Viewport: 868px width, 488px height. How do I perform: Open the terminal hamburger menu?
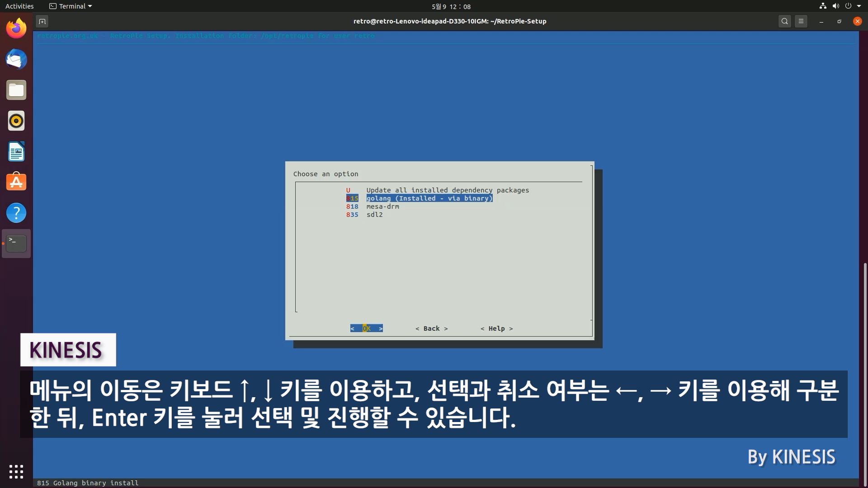coord(801,21)
